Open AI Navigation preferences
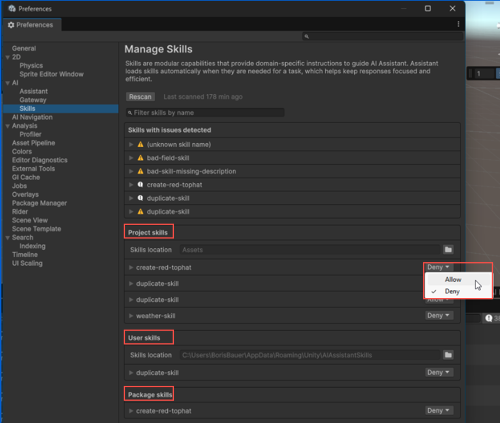Screen dimensions: 500x423 click(x=32, y=117)
